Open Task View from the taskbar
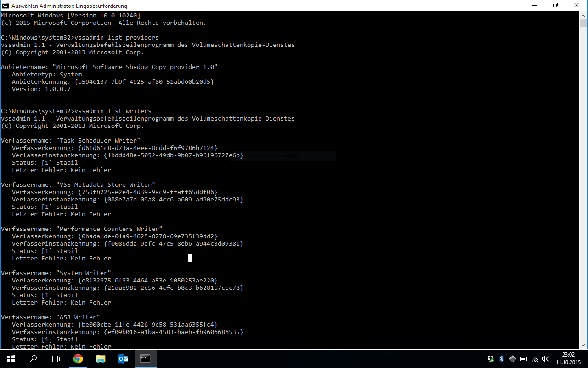 [x=55, y=359]
